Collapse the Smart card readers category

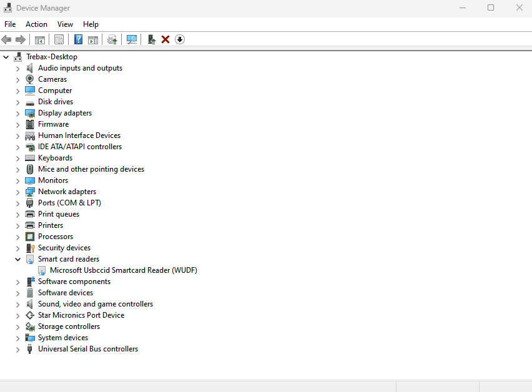[x=17, y=259]
